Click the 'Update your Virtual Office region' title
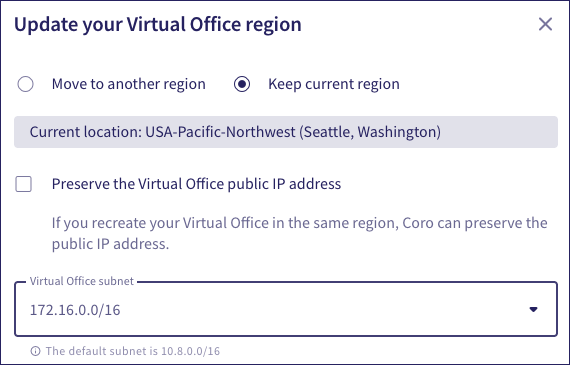 [x=158, y=25]
